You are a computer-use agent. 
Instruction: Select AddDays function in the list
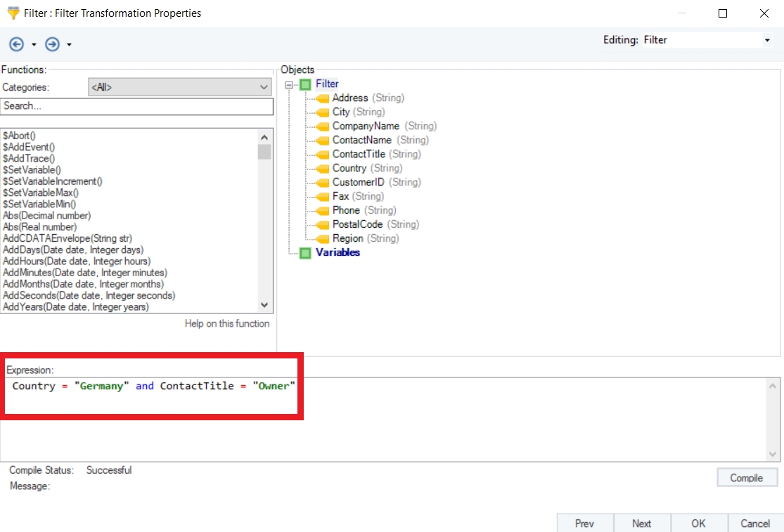(73, 249)
